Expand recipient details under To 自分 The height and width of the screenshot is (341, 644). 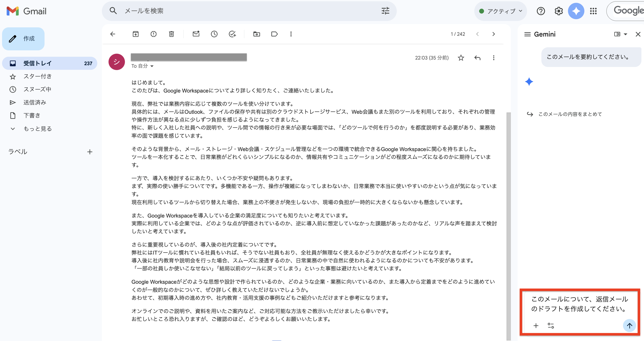tap(152, 66)
